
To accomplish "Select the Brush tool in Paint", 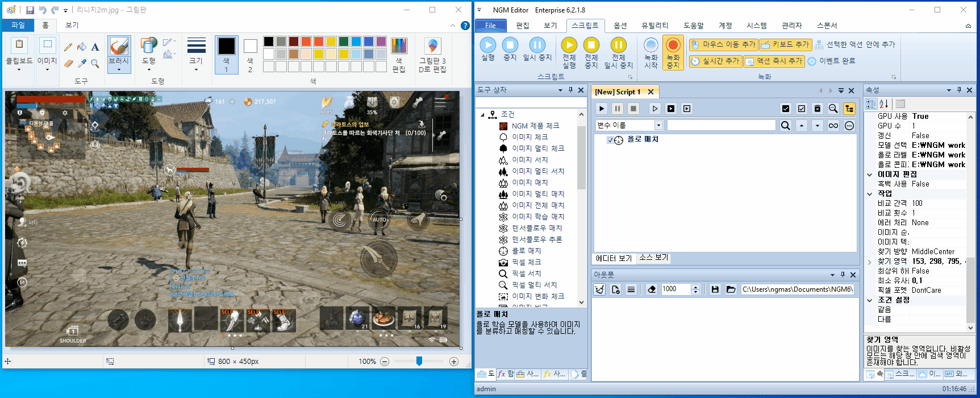I will point(119,46).
